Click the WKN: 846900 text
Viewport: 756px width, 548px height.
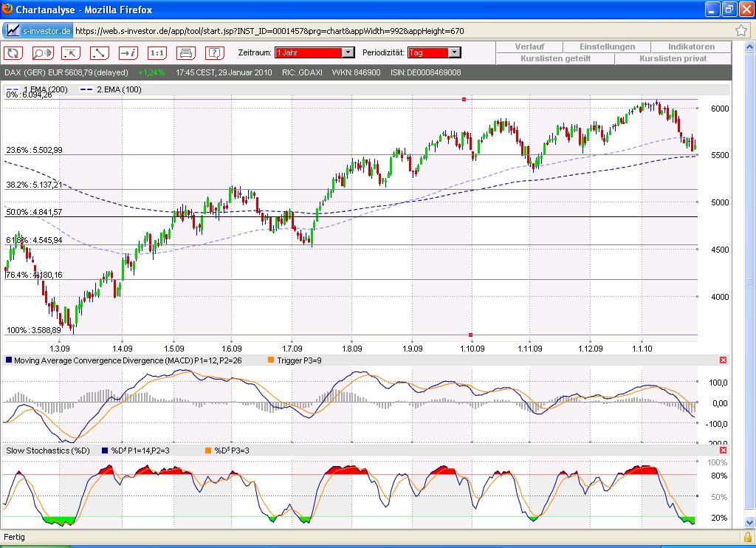point(357,72)
